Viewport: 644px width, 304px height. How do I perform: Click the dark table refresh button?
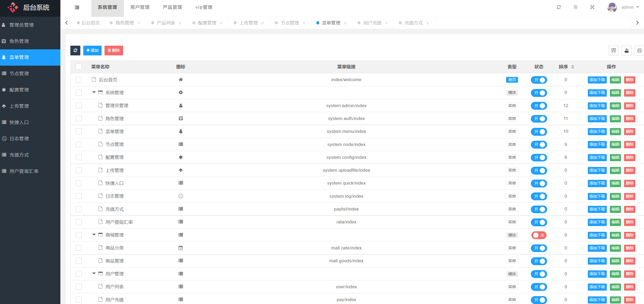pyautogui.click(x=75, y=50)
